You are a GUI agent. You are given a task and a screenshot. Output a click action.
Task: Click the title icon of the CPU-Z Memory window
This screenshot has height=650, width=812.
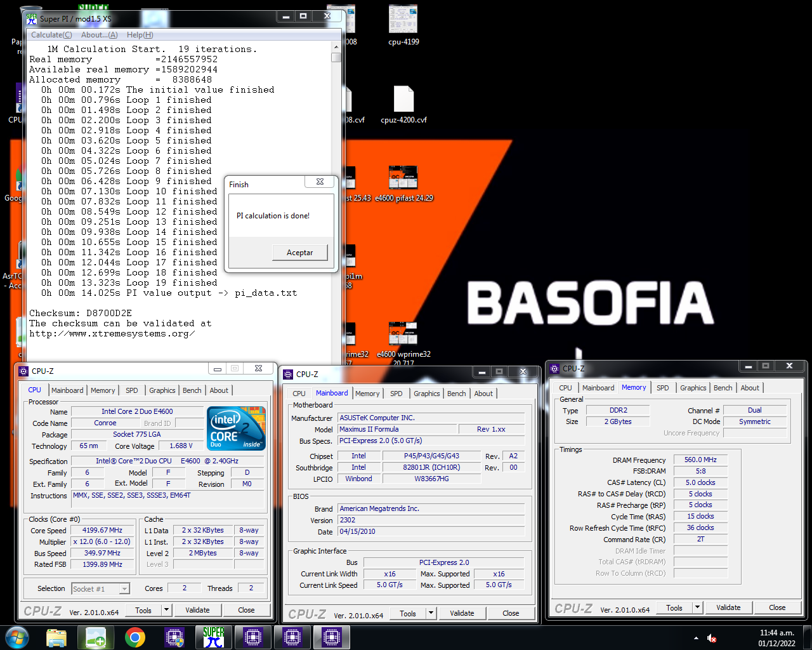[x=554, y=368]
